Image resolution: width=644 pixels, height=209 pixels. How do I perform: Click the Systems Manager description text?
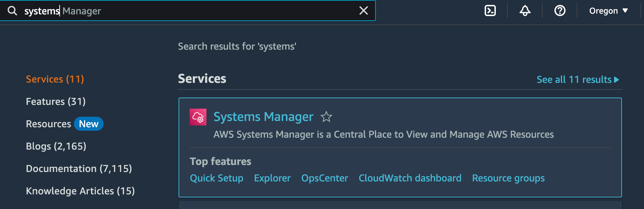(384, 135)
